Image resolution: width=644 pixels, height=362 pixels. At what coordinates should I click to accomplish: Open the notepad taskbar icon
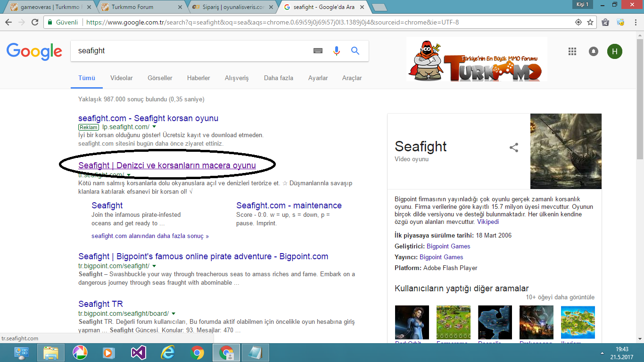[x=256, y=353]
